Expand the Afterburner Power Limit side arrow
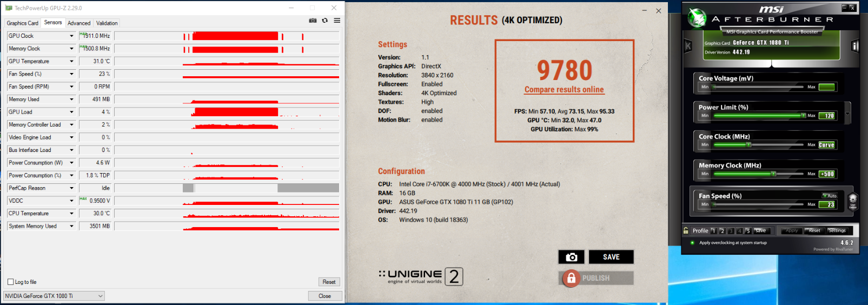 [847, 114]
